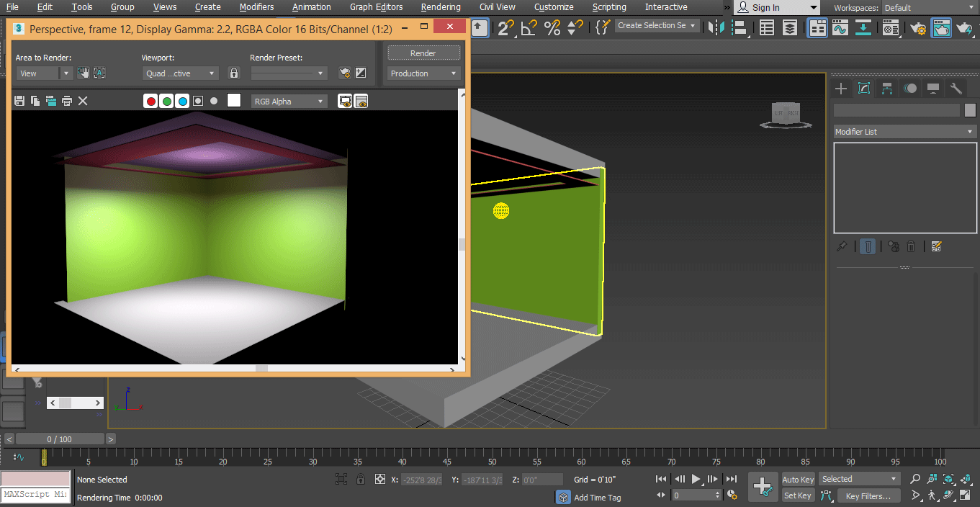Toggle the blue channel display
The image size is (980, 507).
tap(183, 102)
